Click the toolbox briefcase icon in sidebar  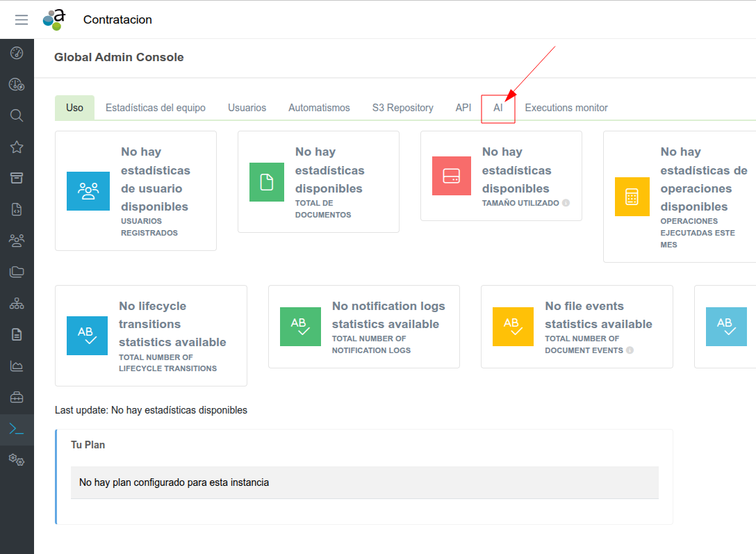pos(17,397)
